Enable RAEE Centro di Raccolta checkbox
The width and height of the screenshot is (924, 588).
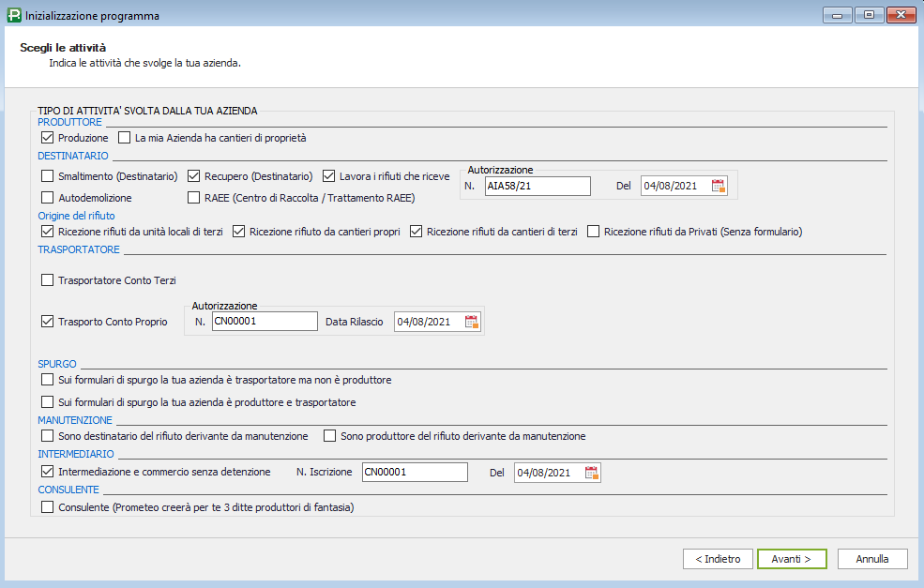coord(195,198)
